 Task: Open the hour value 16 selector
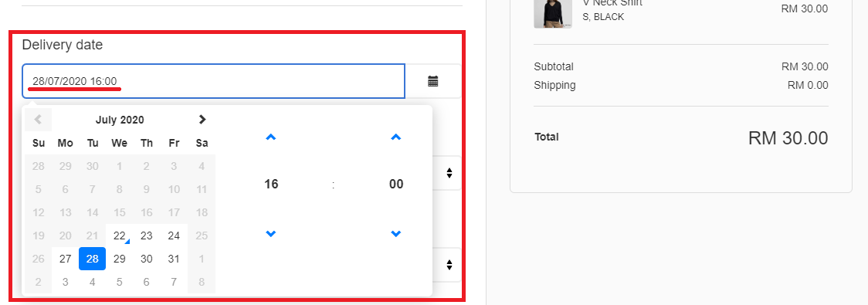coord(271,185)
